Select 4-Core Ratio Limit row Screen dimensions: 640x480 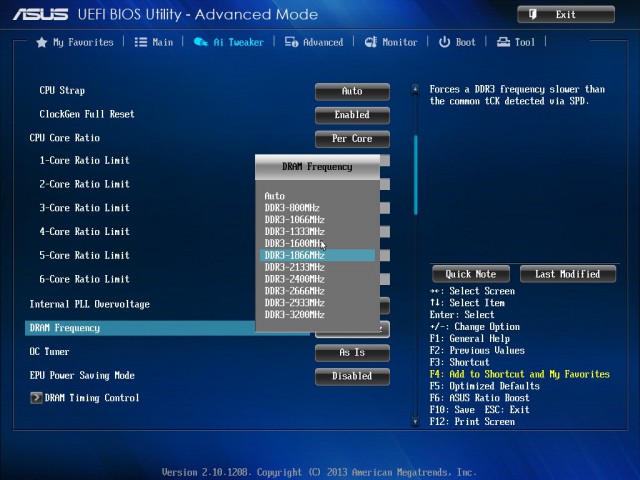84,231
